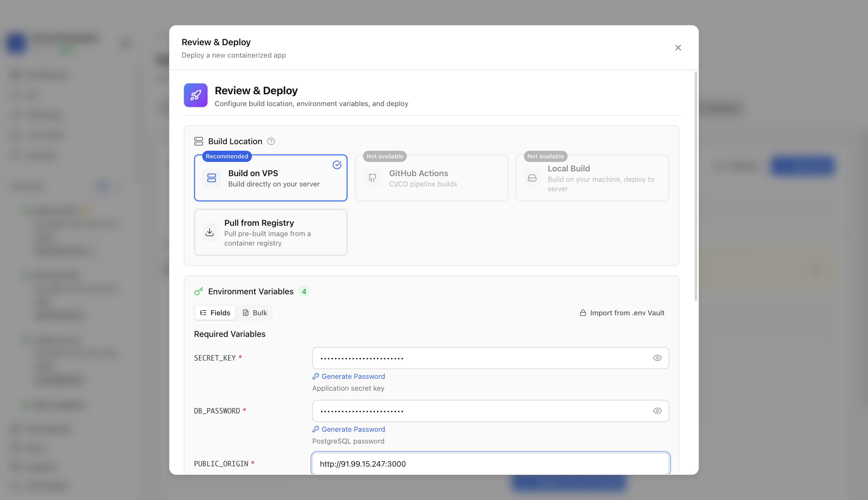Click the rocket Review & Deploy icon

coord(195,95)
